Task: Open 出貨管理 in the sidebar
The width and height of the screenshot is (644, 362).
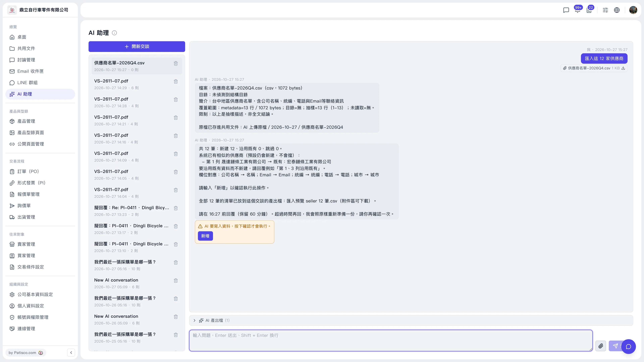Action: tap(40, 217)
